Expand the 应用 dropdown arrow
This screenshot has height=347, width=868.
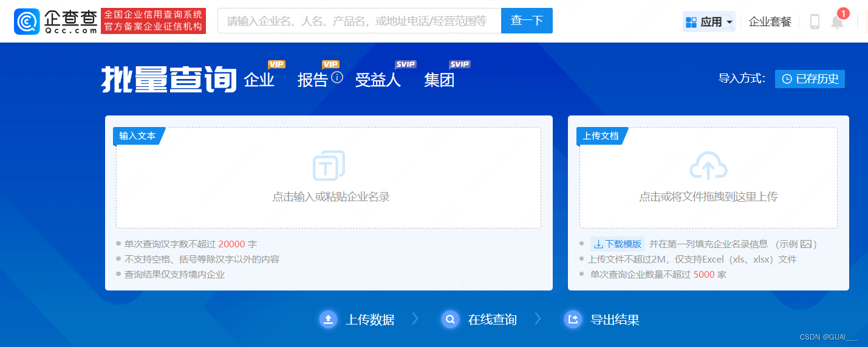(730, 22)
